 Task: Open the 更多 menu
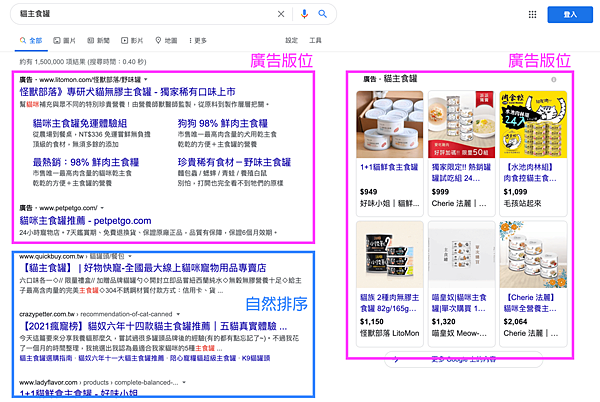point(198,40)
